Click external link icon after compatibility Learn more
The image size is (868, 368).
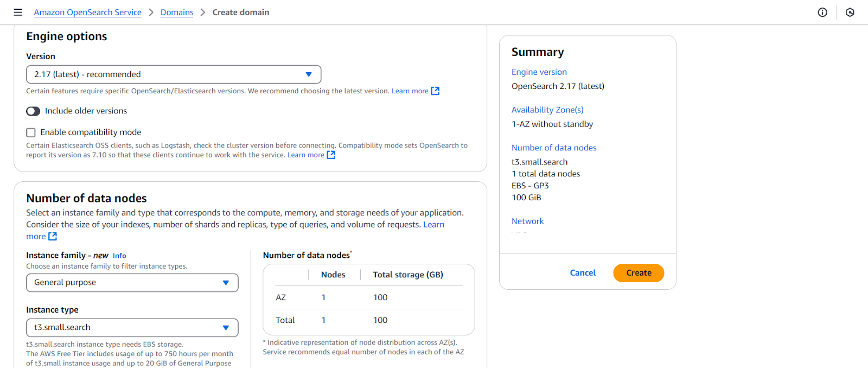click(331, 155)
